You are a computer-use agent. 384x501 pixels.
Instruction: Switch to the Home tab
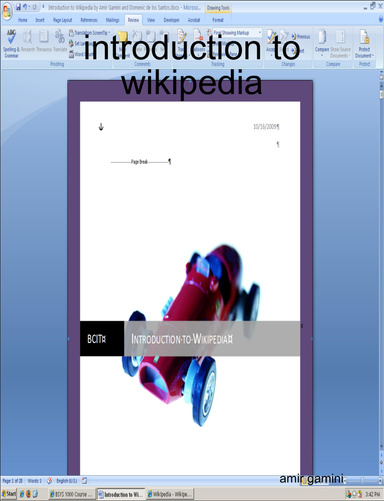23,20
